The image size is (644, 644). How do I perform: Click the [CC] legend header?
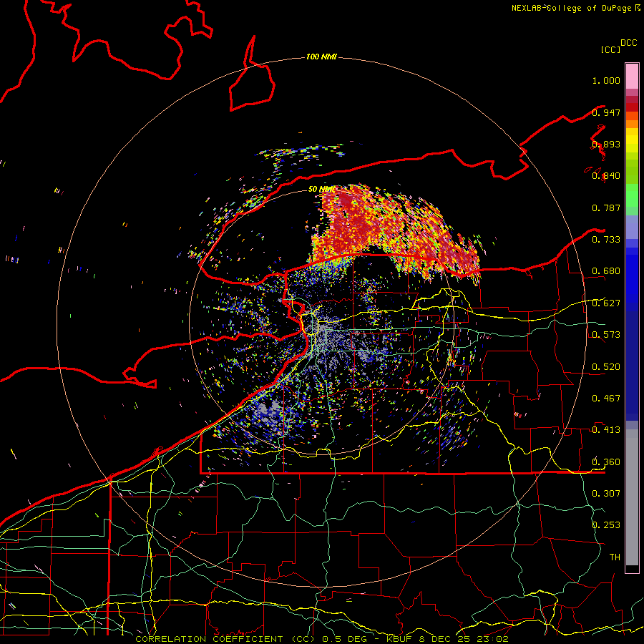tap(611, 49)
